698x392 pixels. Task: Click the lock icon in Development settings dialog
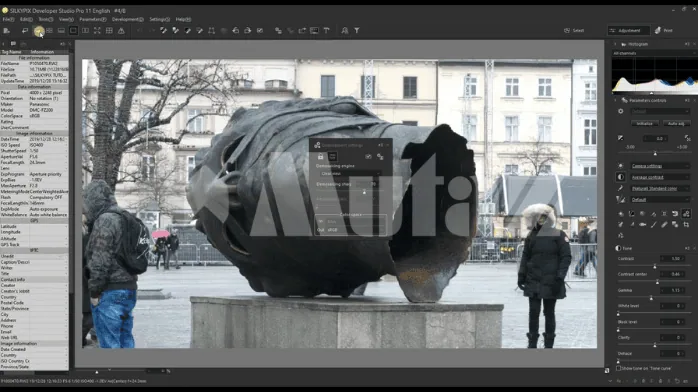click(x=321, y=157)
